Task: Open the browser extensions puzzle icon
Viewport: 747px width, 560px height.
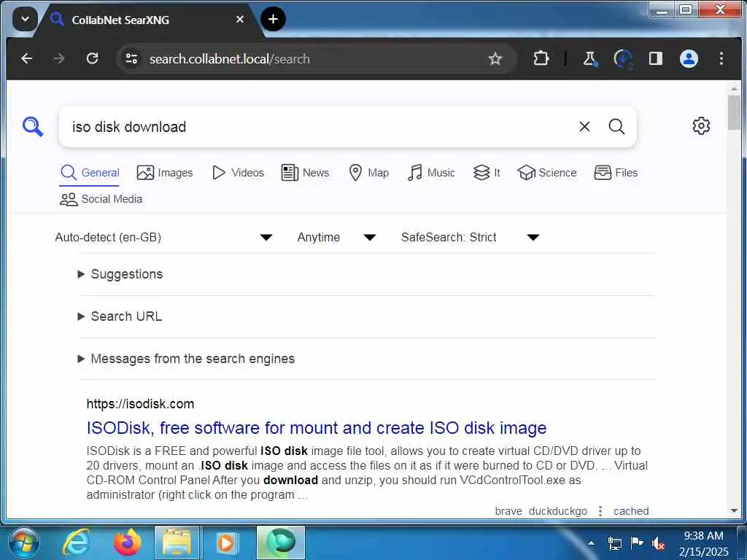Action: (541, 58)
